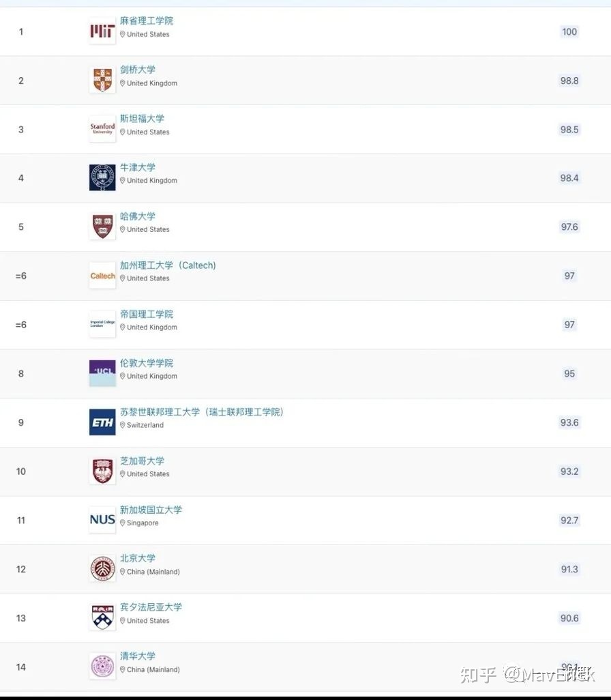Click the Peking University red seal
This screenshot has height=700, width=611.
(102, 569)
